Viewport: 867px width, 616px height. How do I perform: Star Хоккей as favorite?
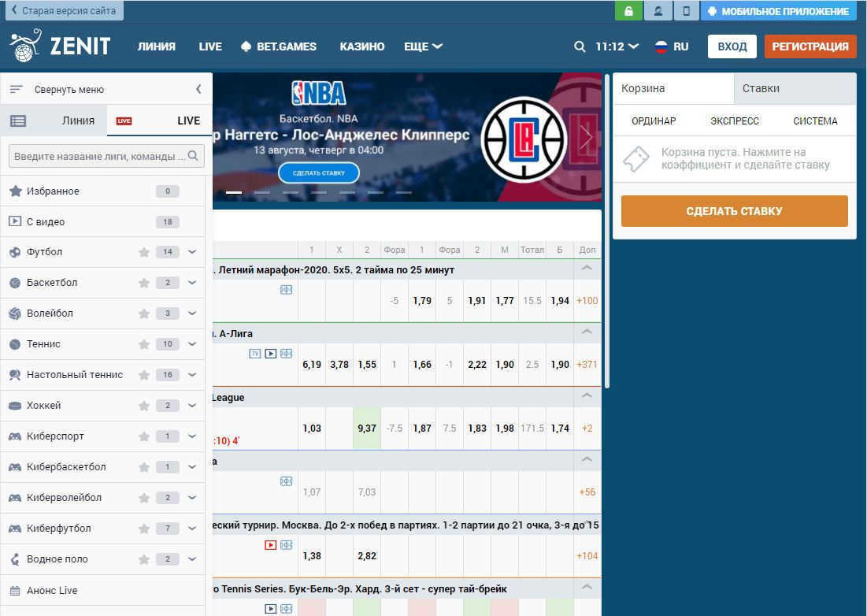pyautogui.click(x=144, y=406)
